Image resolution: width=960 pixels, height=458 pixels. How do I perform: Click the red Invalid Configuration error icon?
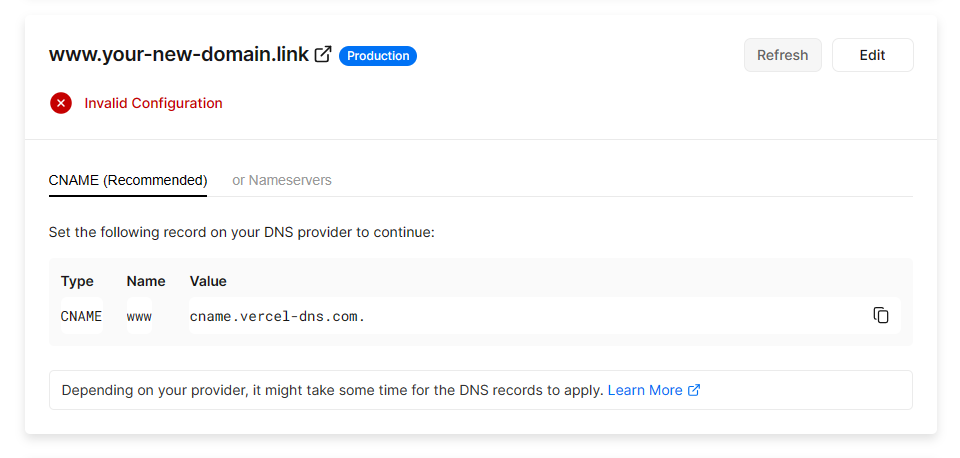(61, 103)
